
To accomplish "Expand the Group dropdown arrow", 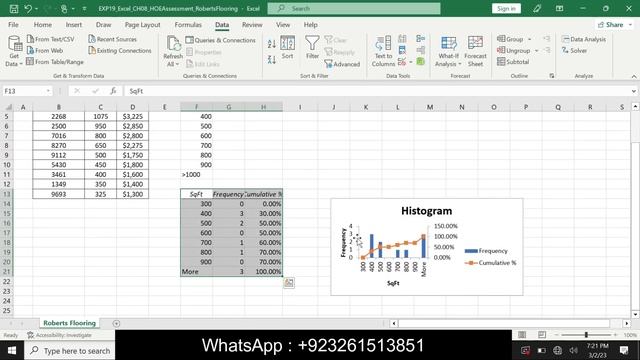I will (x=529, y=39).
